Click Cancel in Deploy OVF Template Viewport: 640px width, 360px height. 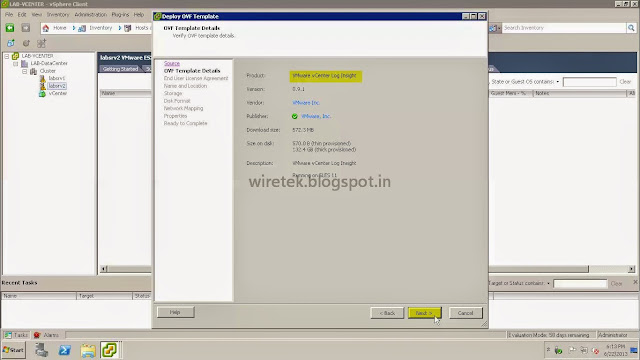pyautogui.click(x=465, y=313)
